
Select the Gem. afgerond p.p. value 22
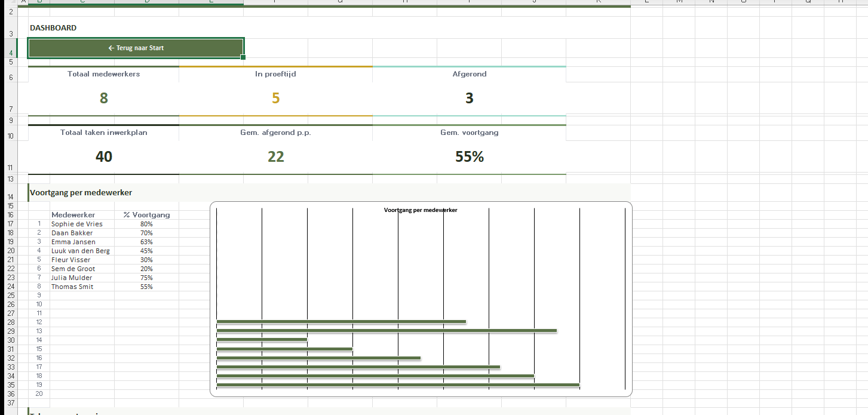(x=275, y=157)
